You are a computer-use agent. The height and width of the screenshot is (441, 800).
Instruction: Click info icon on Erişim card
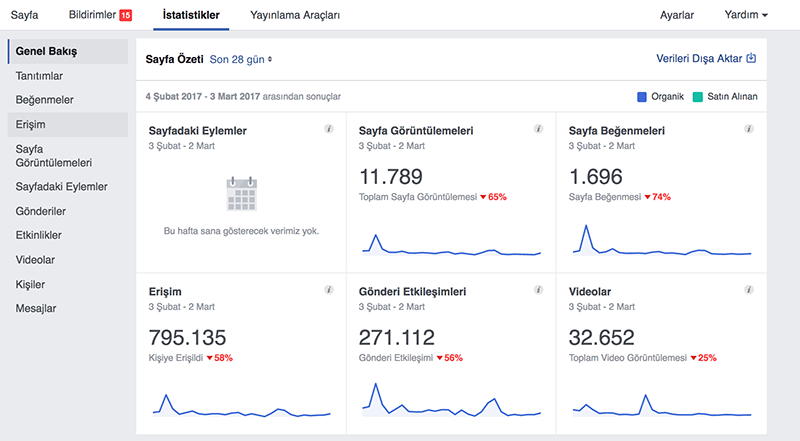[329, 290]
